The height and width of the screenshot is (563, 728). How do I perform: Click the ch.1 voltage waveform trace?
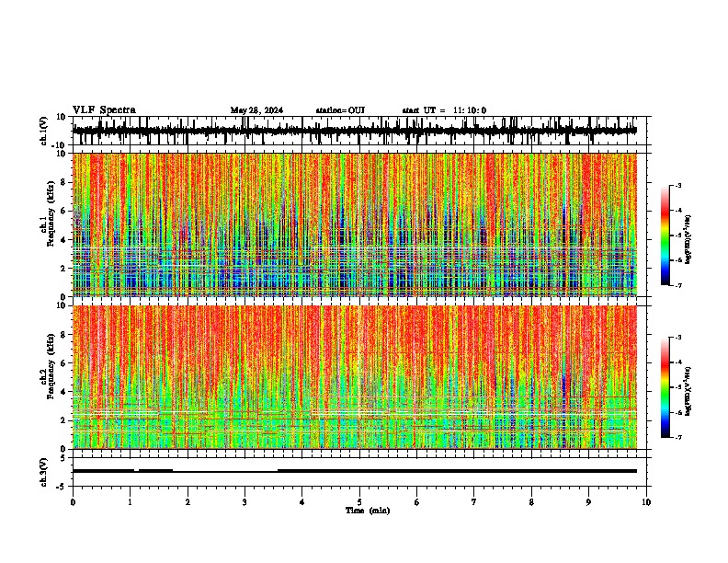355,131
